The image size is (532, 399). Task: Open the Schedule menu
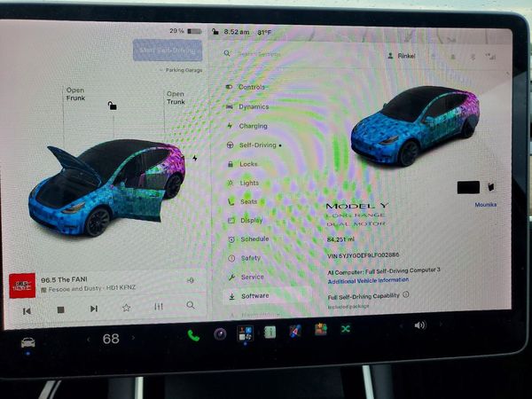pos(248,239)
